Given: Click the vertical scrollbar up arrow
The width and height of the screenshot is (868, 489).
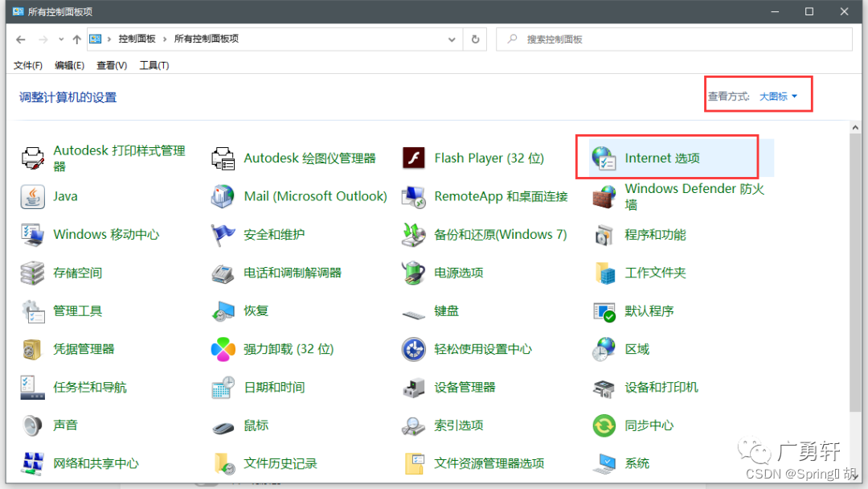Looking at the screenshot, I should pyautogui.click(x=855, y=128).
